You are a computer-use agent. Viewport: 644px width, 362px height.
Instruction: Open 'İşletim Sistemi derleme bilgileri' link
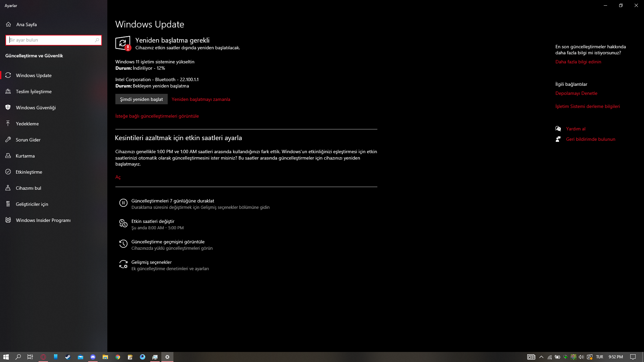pyautogui.click(x=588, y=106)
